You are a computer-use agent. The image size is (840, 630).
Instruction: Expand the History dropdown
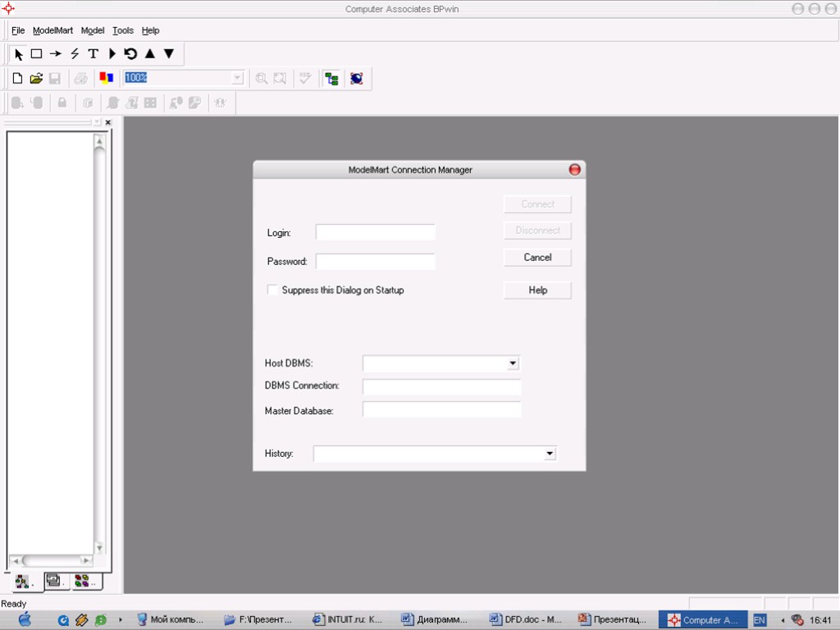[x=550, y=454]
